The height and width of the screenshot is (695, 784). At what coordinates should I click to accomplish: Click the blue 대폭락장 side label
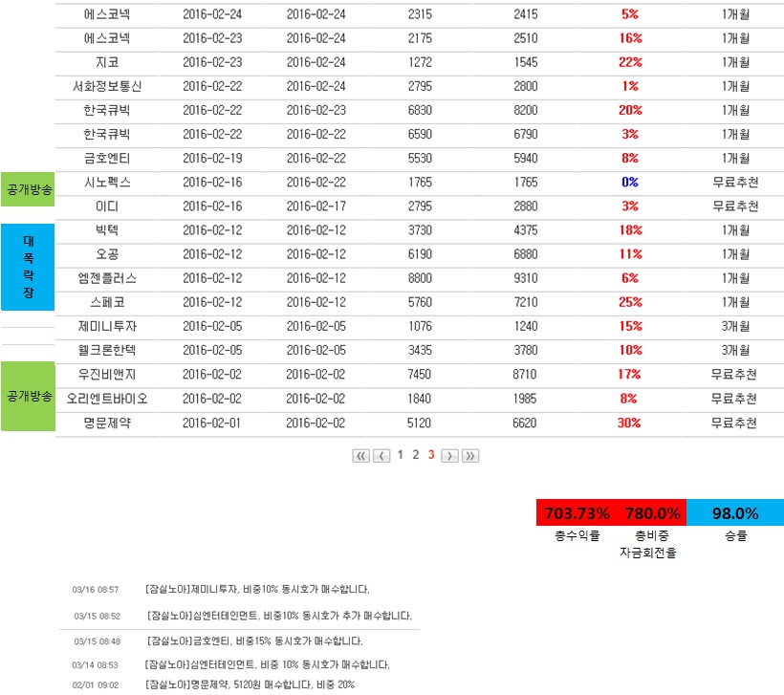coord(28,267)
